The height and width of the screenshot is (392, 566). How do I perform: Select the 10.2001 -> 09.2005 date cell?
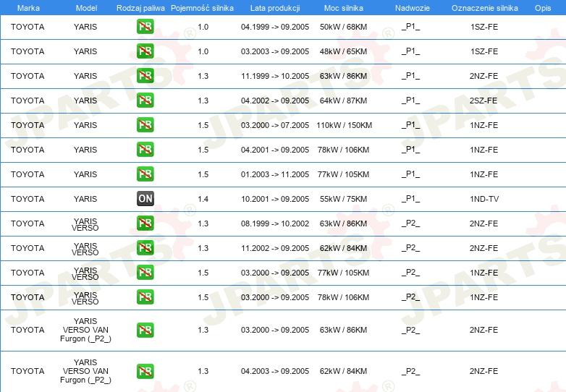point(275,199)
